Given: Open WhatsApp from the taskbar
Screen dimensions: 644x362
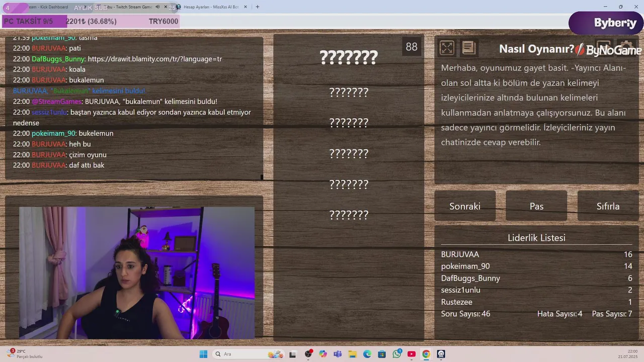Looking at the screenshot, I should (x=397, y=354).
